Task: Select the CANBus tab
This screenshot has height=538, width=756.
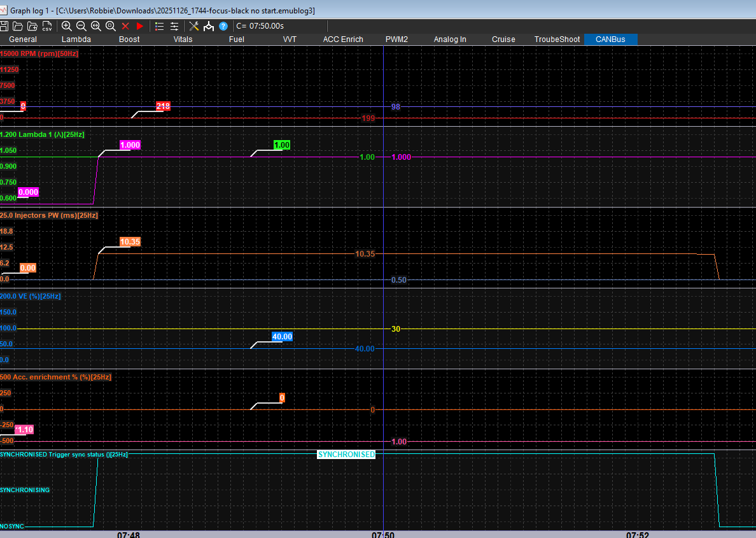Action: [x=610, y=39]
